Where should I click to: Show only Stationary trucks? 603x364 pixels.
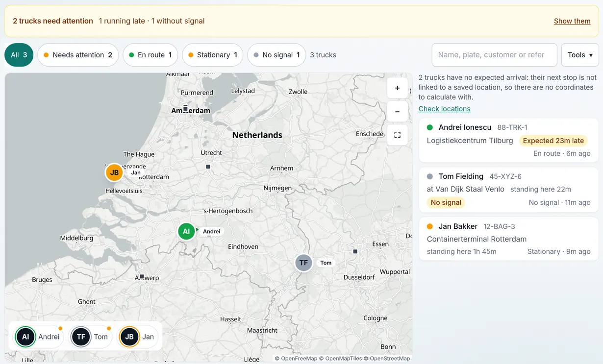tap(213, 55)
